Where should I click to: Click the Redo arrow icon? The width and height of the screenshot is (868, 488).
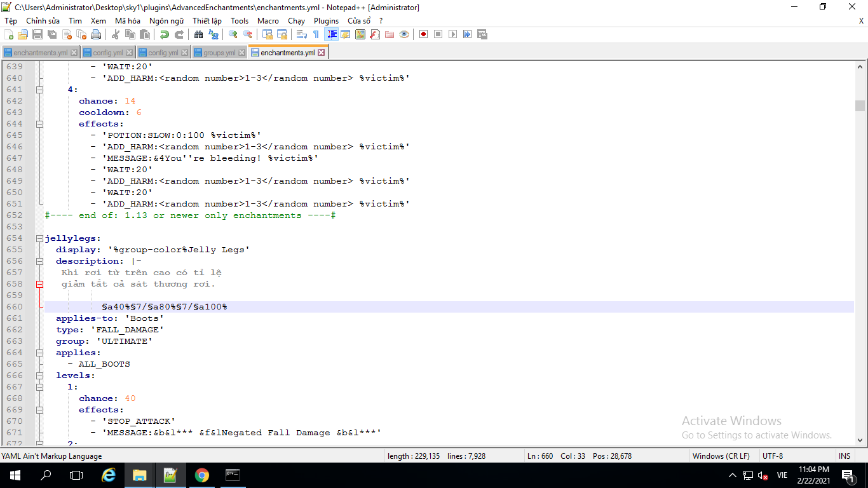179,34
